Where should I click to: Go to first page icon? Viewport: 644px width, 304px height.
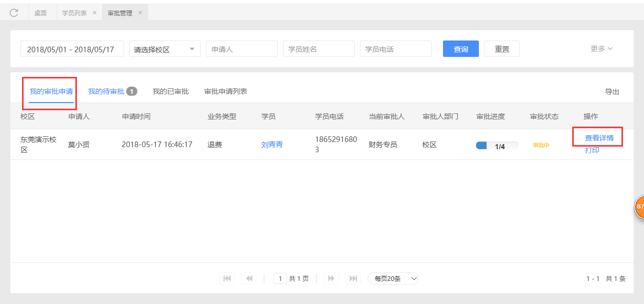pyautogui.click(x=227, y=278)
